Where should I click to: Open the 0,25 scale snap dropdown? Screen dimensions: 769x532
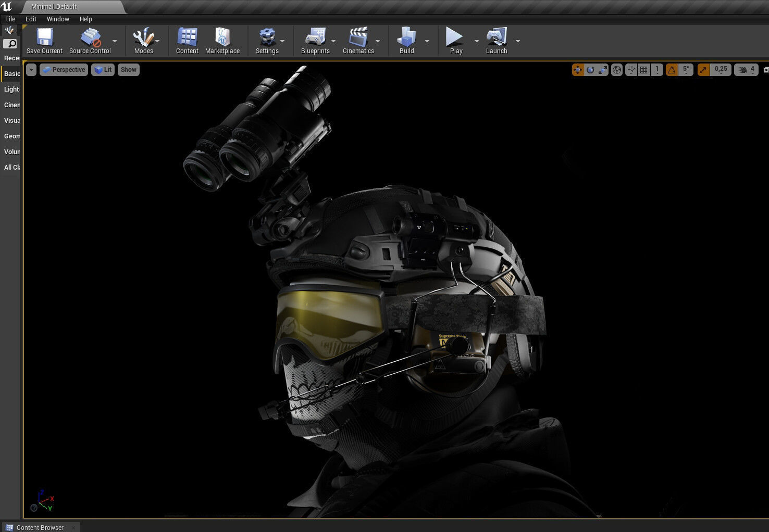(x=721, y=70)
